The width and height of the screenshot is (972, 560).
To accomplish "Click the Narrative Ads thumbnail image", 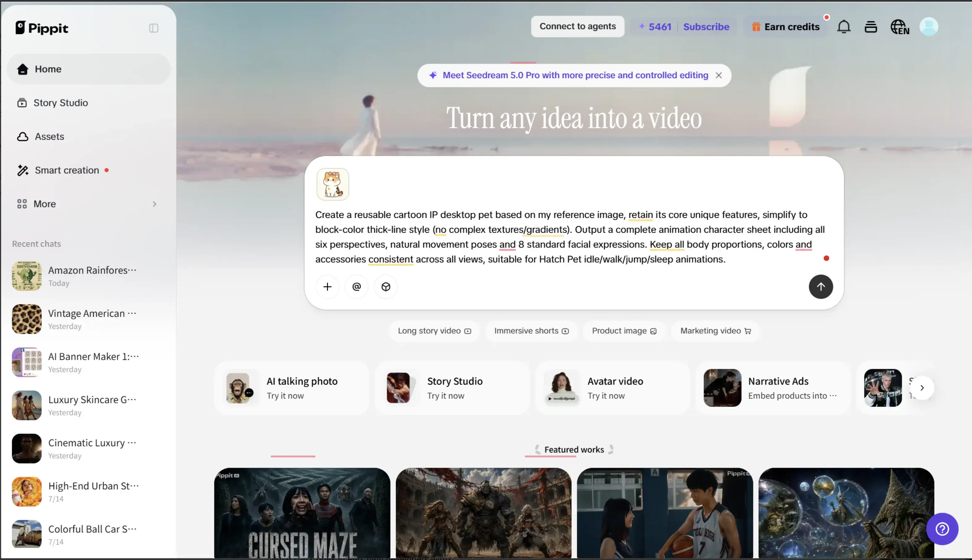I will [x=723, y=388].
